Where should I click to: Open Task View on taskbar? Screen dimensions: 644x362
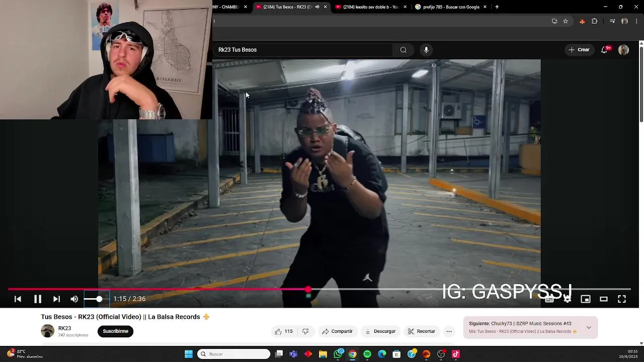(279, 354)
